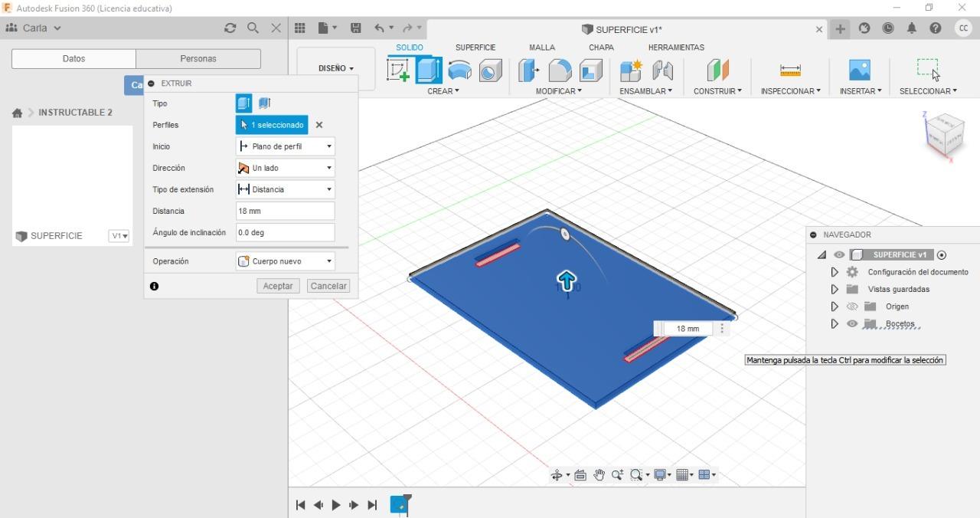
Task: Go to home in data panel
Action: click(17, 113)
